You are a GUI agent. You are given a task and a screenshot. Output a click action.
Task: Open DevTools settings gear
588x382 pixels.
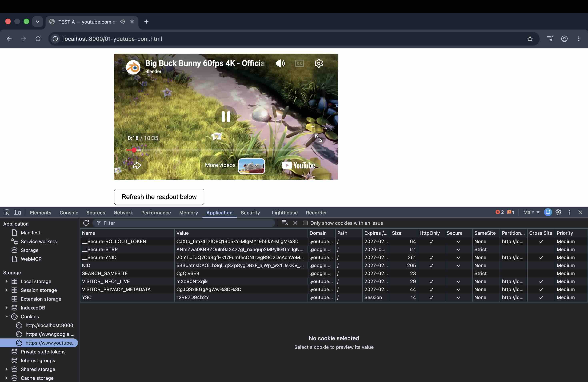(558, 212)
